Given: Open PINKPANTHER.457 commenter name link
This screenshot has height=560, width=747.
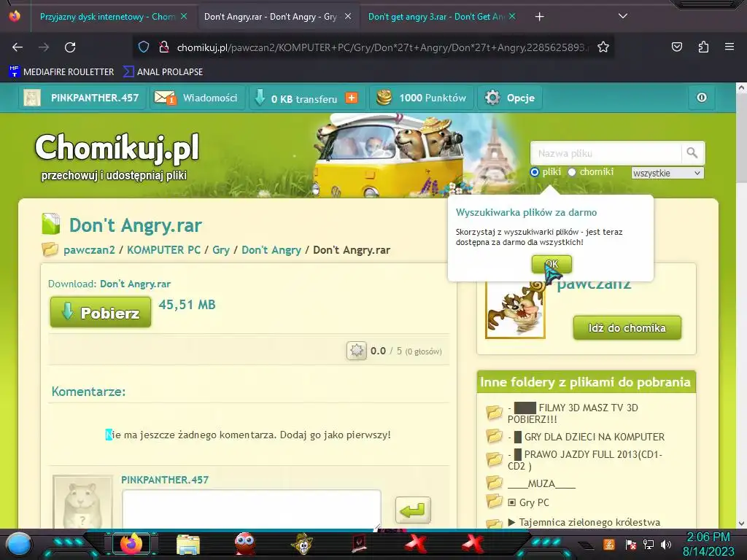Looking at the screenshot, I should pyautogui.click(x=165, y=480).
